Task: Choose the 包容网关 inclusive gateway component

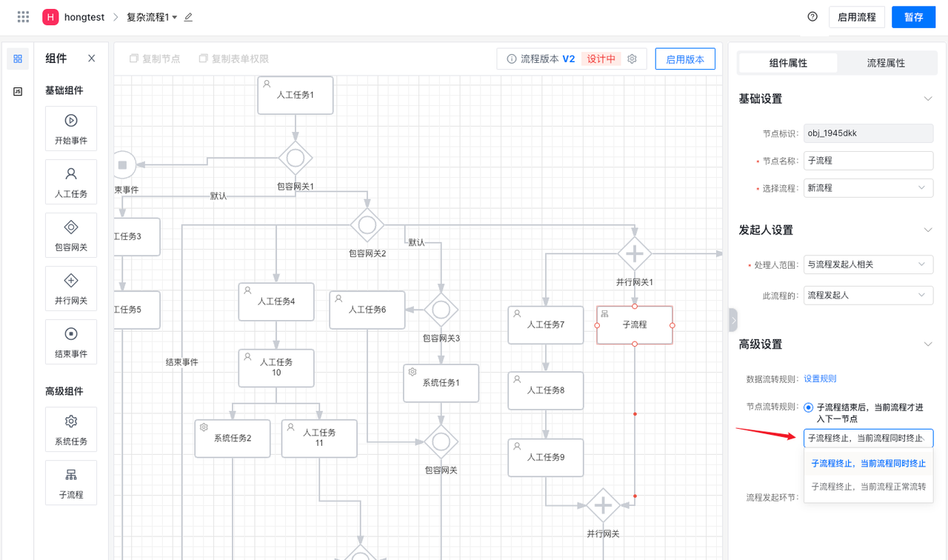Action: (x=71, y=235)
